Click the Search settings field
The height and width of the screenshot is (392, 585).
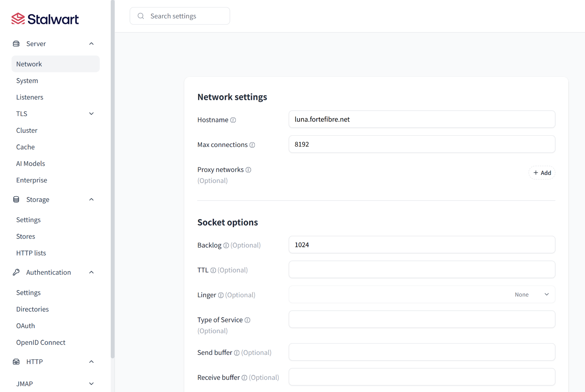tap(180, 16)
